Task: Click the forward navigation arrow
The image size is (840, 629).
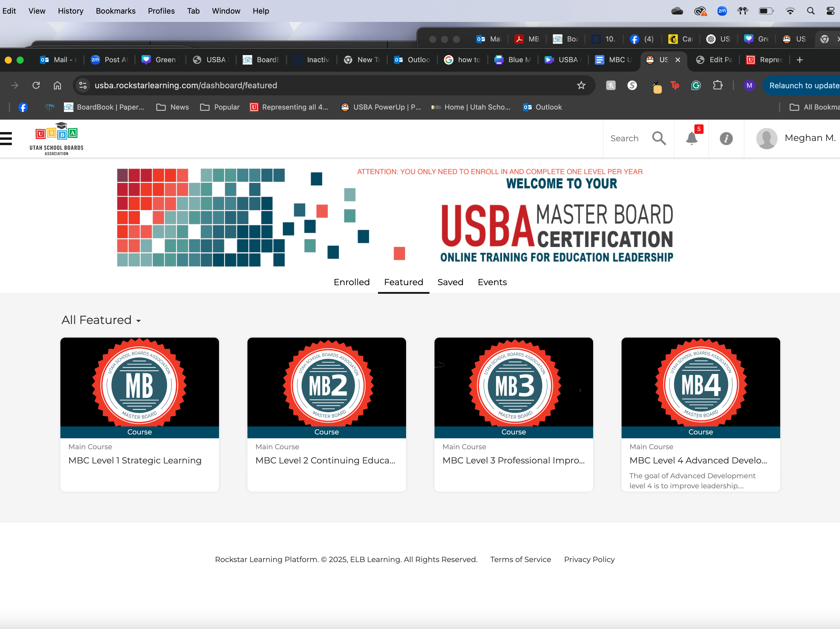Action: (15, 85)
